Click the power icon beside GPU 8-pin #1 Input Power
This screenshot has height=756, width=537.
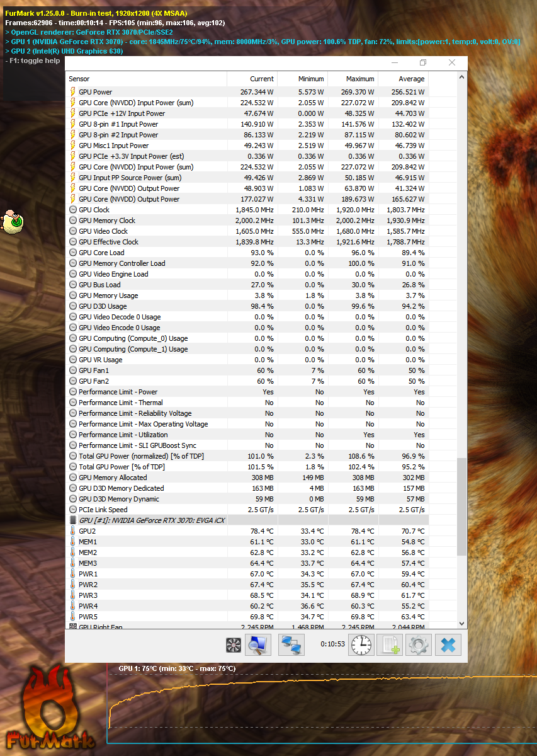pyautogui.click(x=73, y=124)
